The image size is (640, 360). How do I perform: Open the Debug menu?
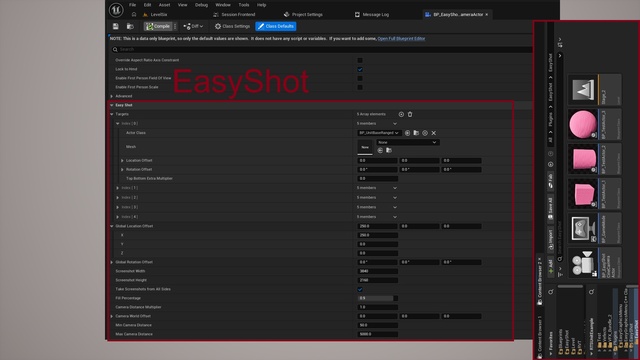tap(201, 5)
